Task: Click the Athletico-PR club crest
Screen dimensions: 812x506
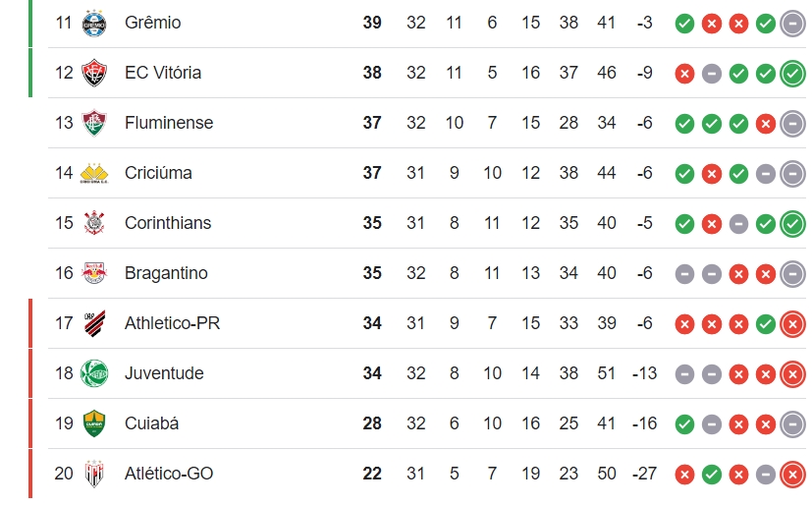Action: pos(95,323)
